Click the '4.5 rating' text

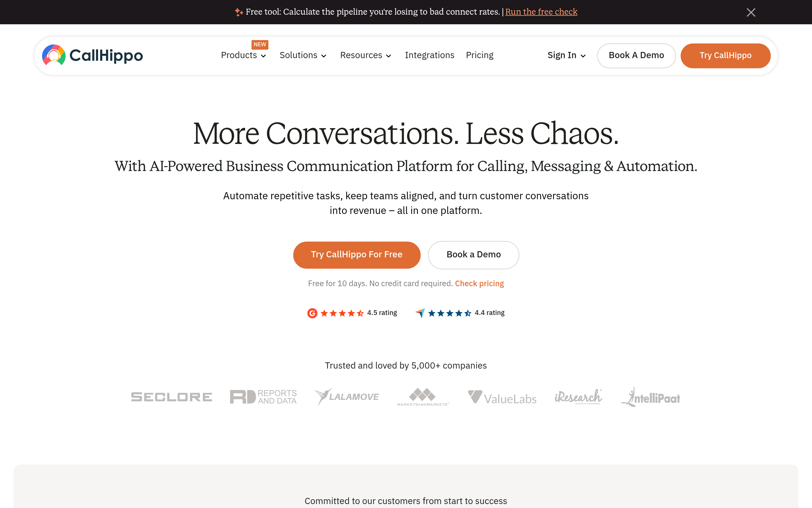pyautogui.click(x=382, y=313)
